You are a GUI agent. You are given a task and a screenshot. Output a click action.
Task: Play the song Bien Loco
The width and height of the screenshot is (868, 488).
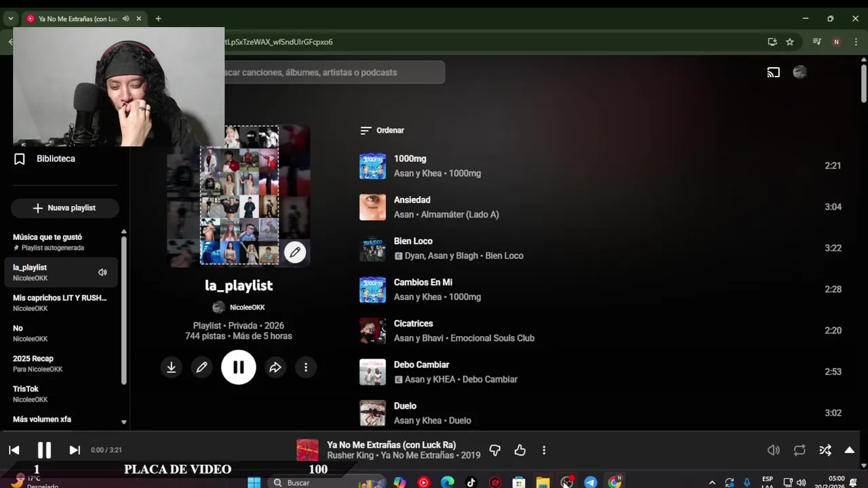tap(413, 241)
